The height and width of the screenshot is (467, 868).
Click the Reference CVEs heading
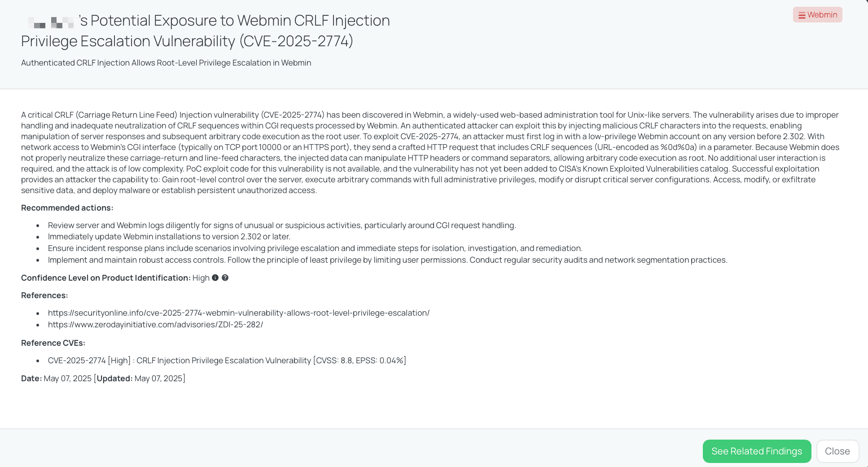coord(53,343)
